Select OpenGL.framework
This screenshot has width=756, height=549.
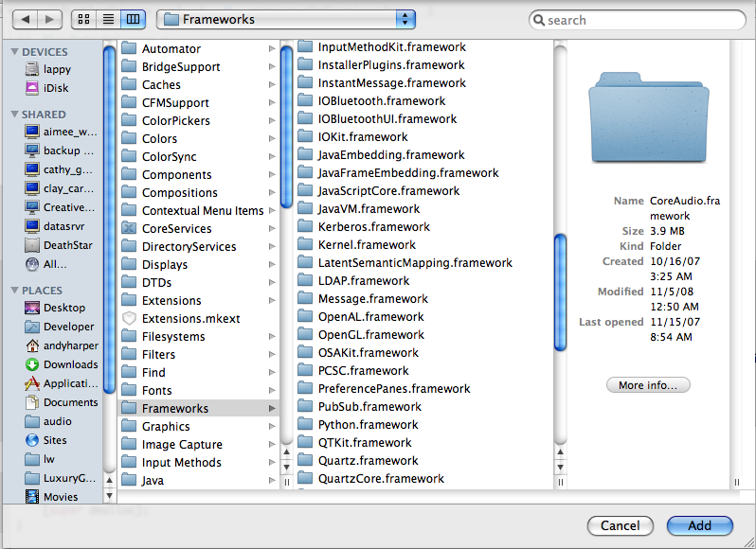coord(423,335)
